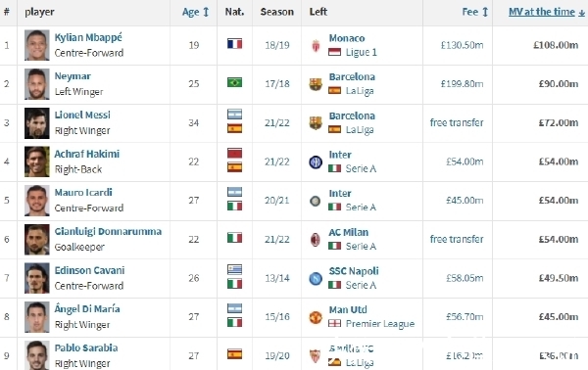
Task: Click Edinson Cavani's portrait thumbnail
Action: click(37, 278)
